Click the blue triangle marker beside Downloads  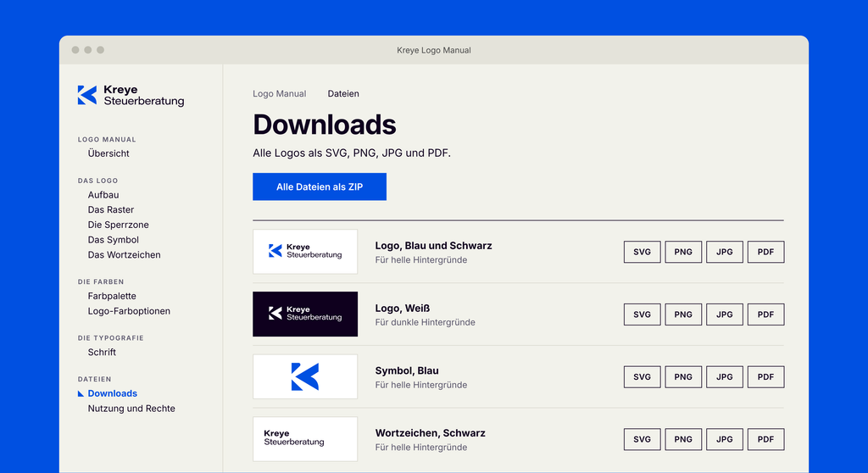(x=81, y=394)
